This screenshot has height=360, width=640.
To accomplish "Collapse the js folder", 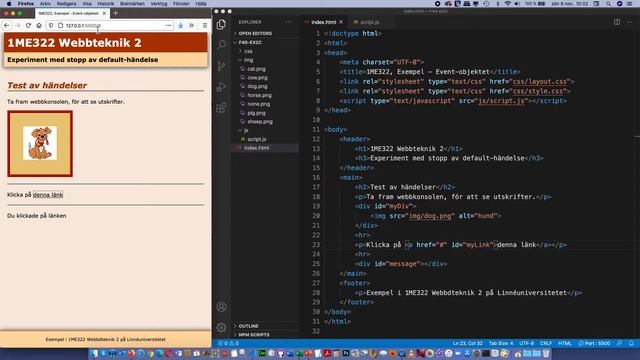I will [265, 130].
